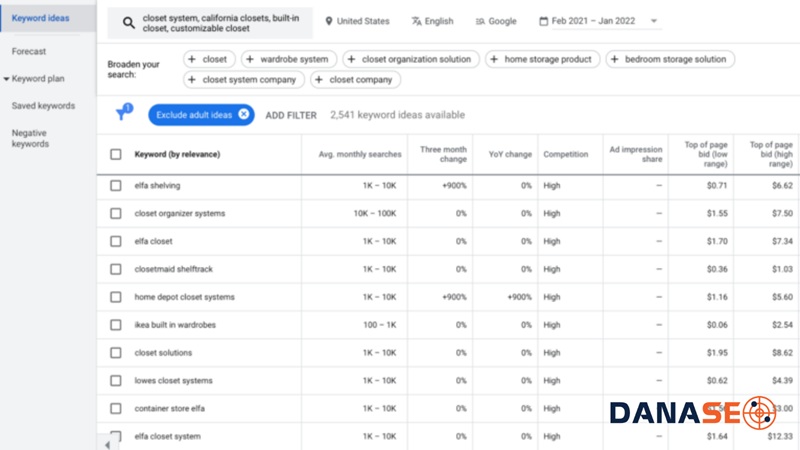
Task: Click plus icon on wardrobe system chip
Action: click(x=249, y=59)
